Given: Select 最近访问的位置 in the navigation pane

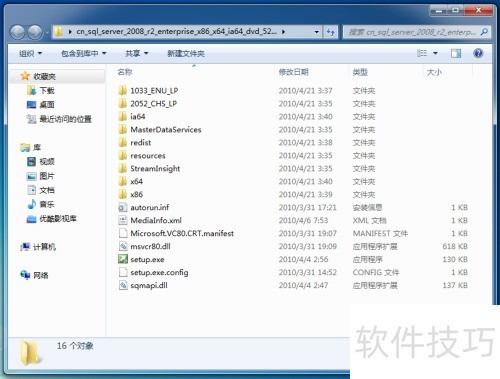Looking at the screenshot, I should point(65,119).
